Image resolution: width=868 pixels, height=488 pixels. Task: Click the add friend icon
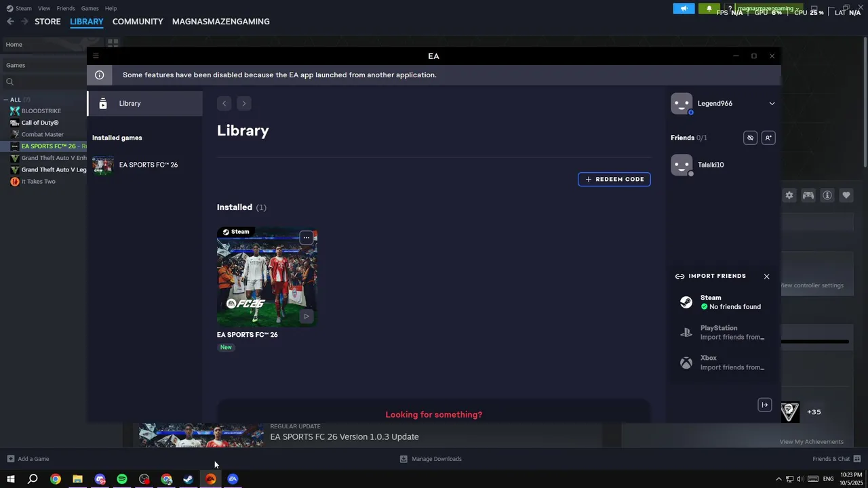click(768, 138)
